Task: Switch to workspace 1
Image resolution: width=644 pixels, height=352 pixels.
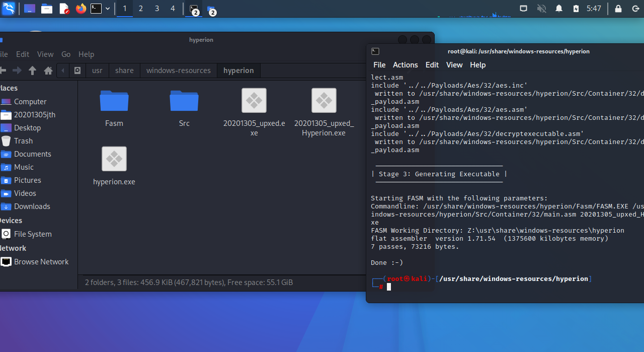Action: coord(125,9)
